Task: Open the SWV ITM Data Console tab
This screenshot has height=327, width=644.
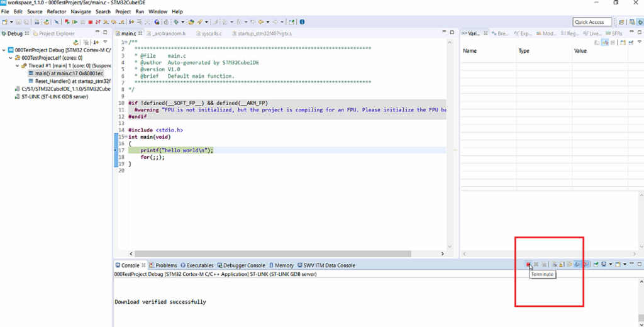Action: pyautogui.click(x=326, y=265)
